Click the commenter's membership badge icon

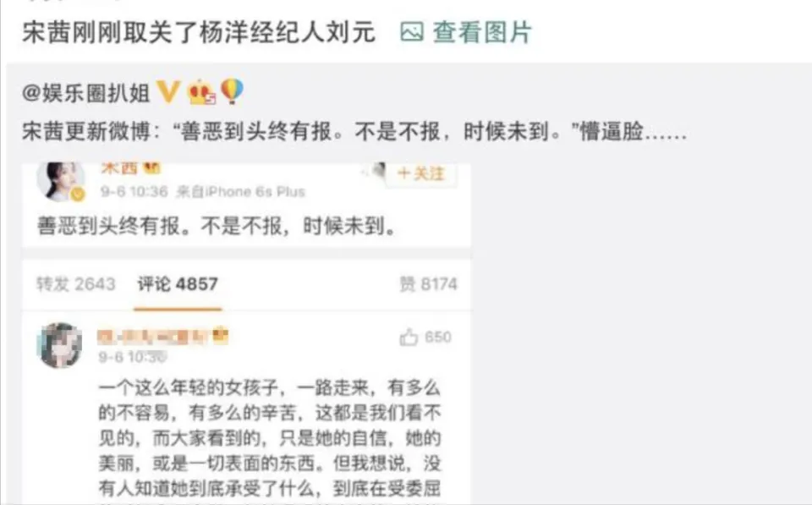(x=221, y=336)
